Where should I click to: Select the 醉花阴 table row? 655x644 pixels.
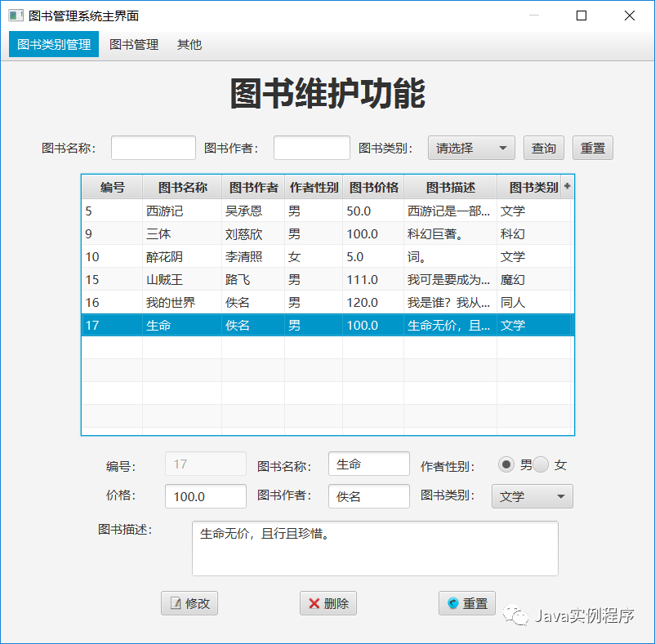328,256
